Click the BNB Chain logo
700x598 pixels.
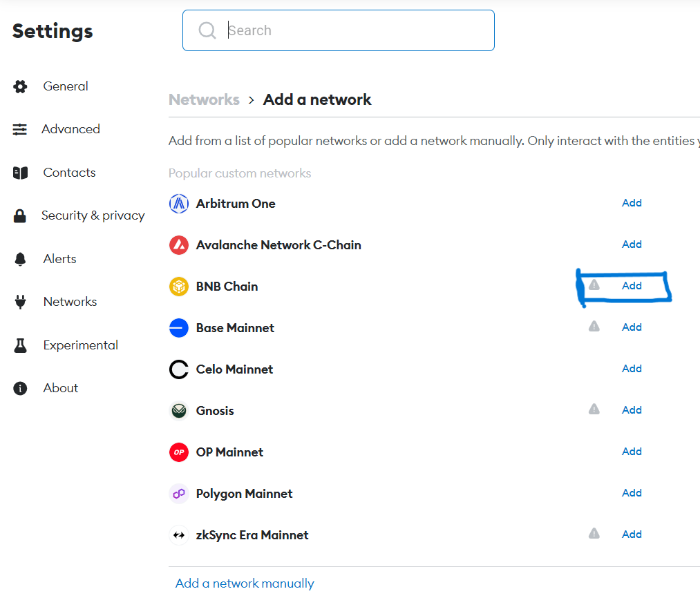(178, 287)
